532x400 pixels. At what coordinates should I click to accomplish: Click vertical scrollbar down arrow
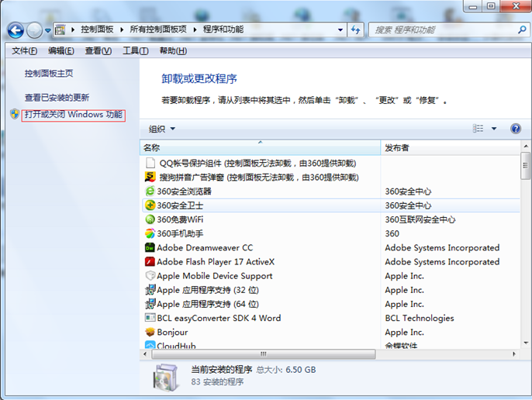pyautogui.click(x=526, y=343)
